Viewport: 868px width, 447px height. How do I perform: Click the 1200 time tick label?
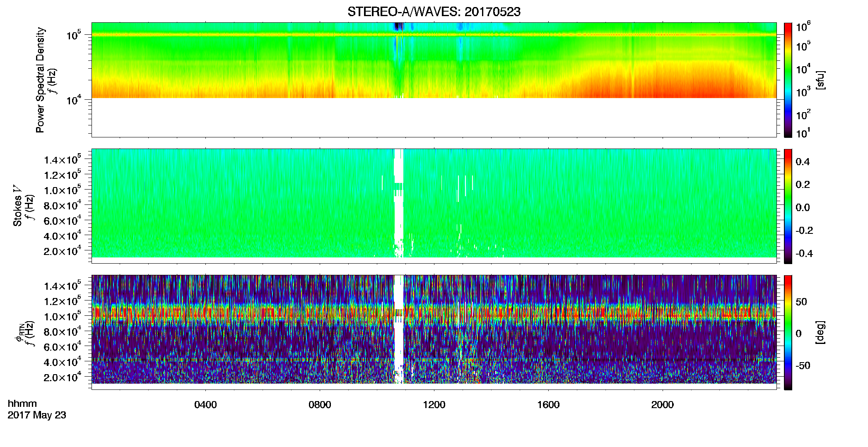pyautogui.click(x=434, y=405)
